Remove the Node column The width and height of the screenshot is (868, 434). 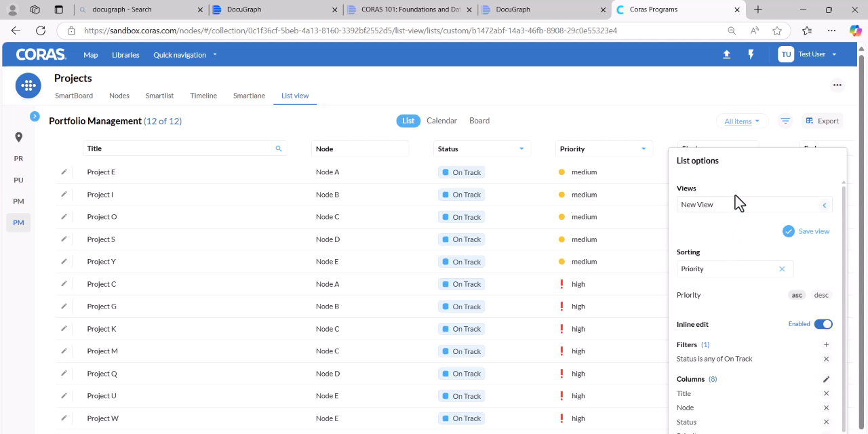826,408
